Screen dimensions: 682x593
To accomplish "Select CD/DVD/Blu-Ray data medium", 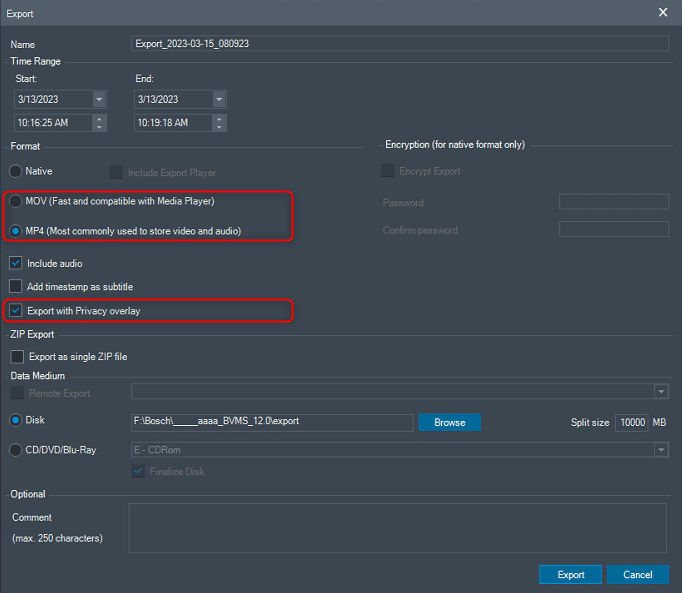I will point(16,450).
